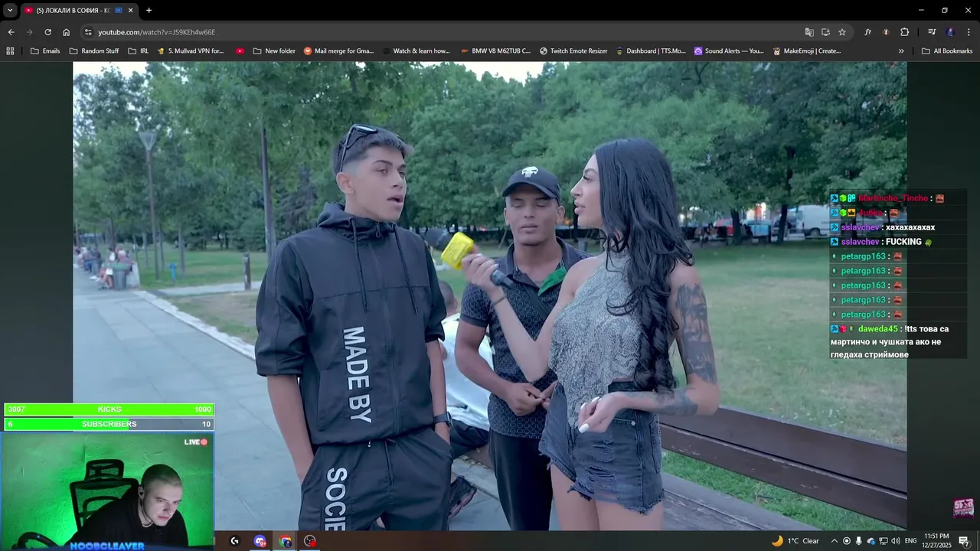Expand the hidden bookmarks chevron
This screenshot has width=980, height=551.
click(x=901, y=51)
